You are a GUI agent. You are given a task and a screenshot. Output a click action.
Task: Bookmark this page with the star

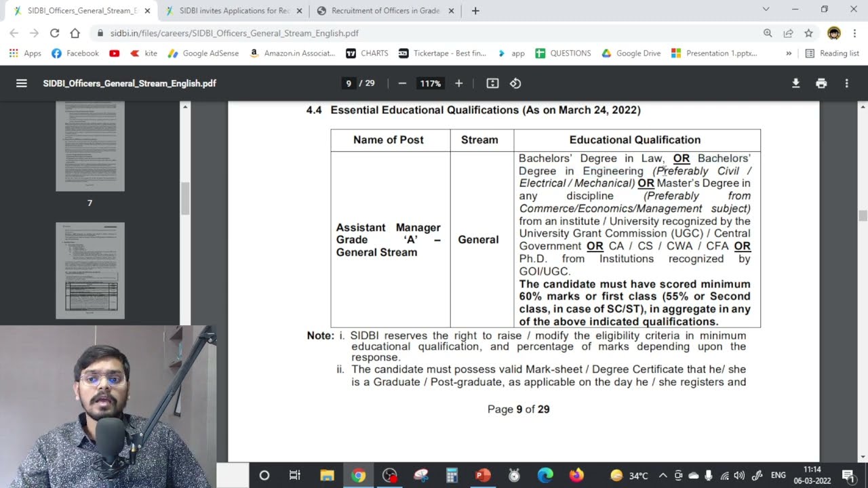(x=808, y=33)
